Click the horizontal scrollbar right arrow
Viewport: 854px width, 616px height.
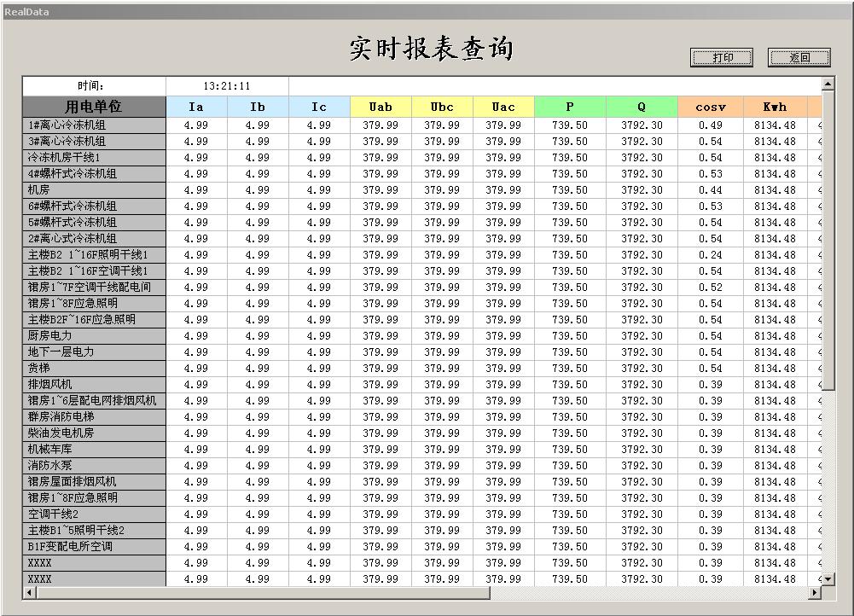(x=815, y=593)
